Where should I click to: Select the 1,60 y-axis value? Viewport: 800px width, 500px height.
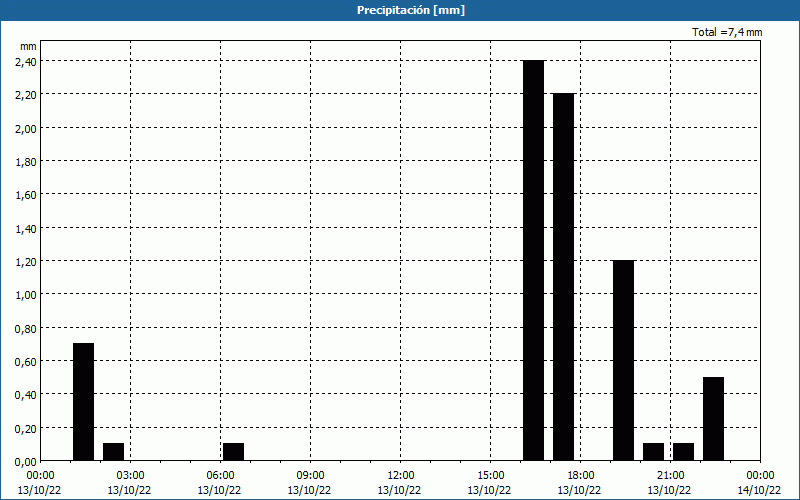tap(26, 194)
